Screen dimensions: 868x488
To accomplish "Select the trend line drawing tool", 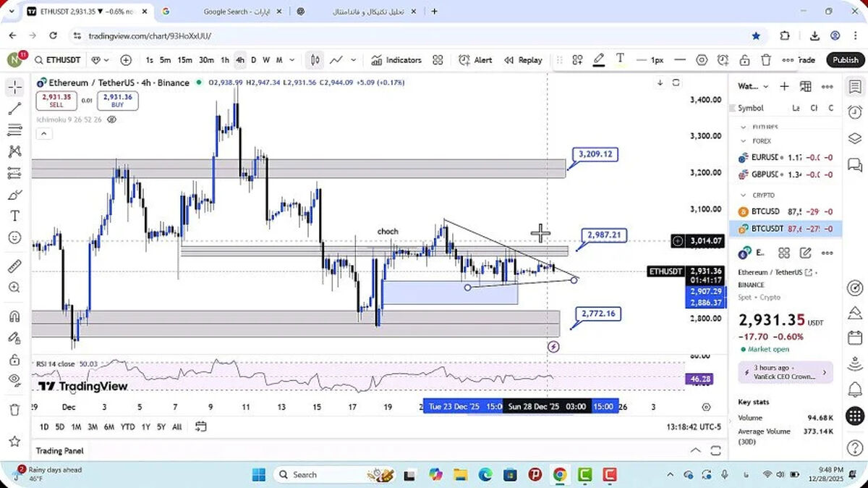I will click(14, 109).
